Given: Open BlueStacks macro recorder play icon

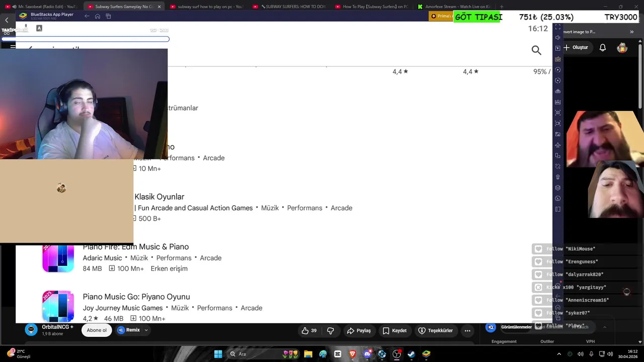Looking at the screenshot, I should coord(557,70).
